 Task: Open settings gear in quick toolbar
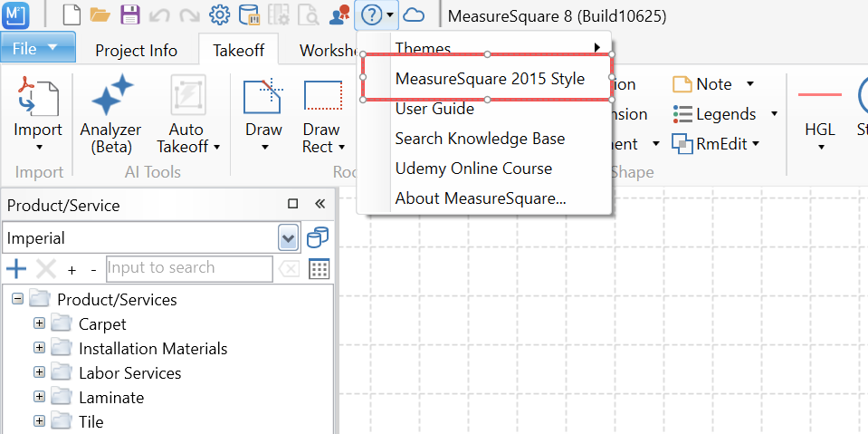(x=220, y=15)
